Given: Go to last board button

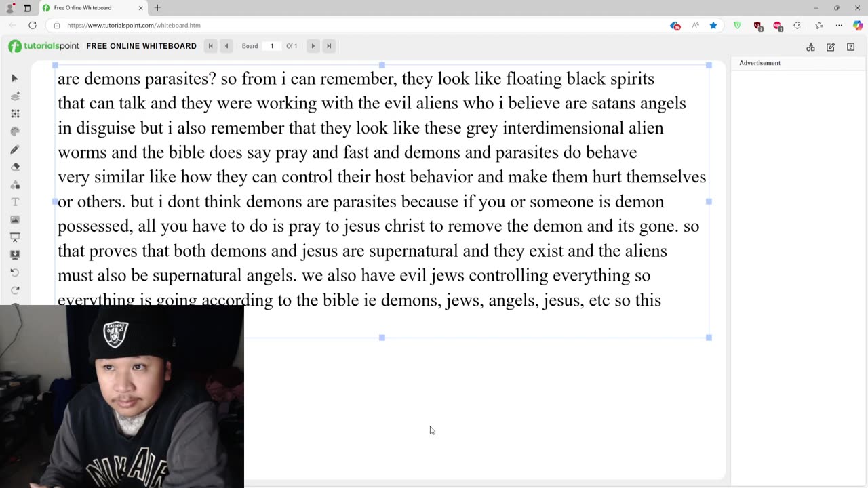Looking at the screenshot, I should (329, 46).
